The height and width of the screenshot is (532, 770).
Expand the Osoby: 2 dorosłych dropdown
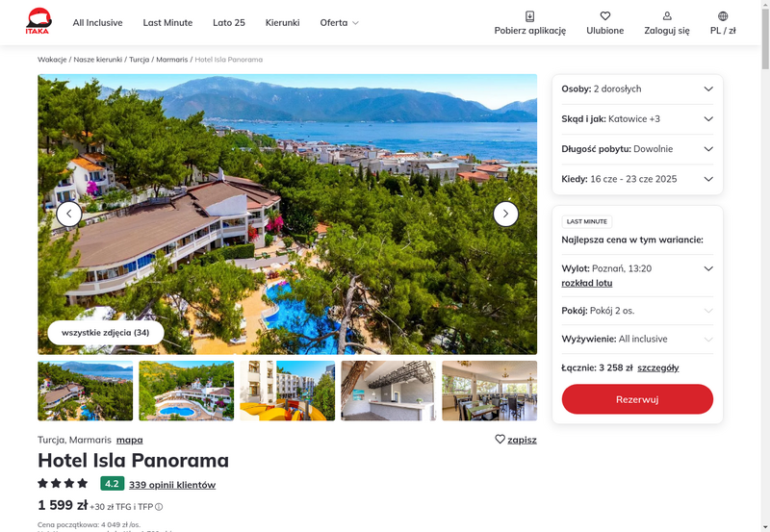click(637, 89)
